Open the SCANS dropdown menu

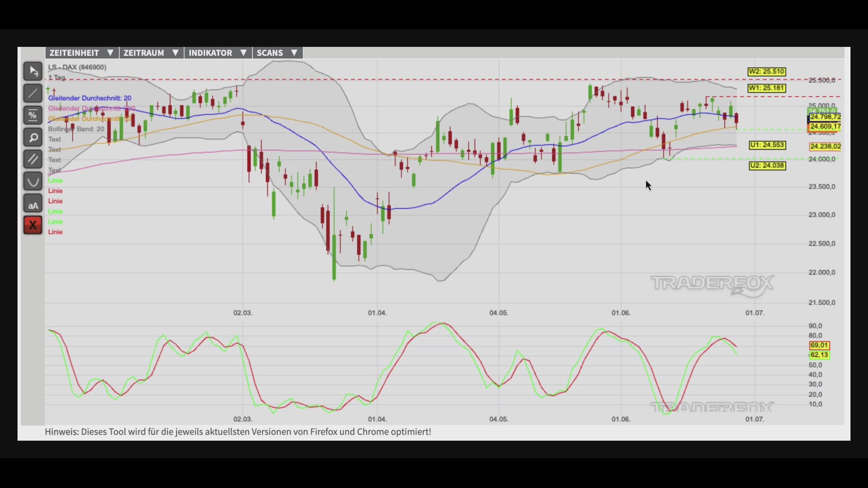pyautogui.click(x=277, y=53)
